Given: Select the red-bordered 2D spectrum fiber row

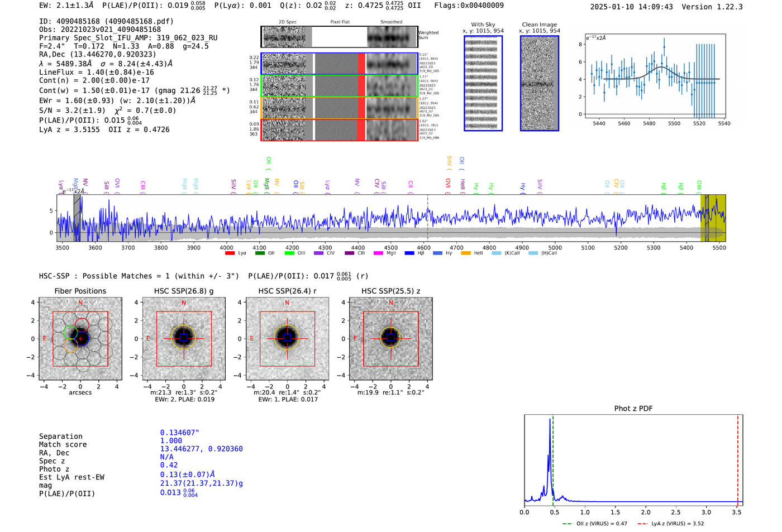Looking at the screenshot, I should (x=339, y=130).
